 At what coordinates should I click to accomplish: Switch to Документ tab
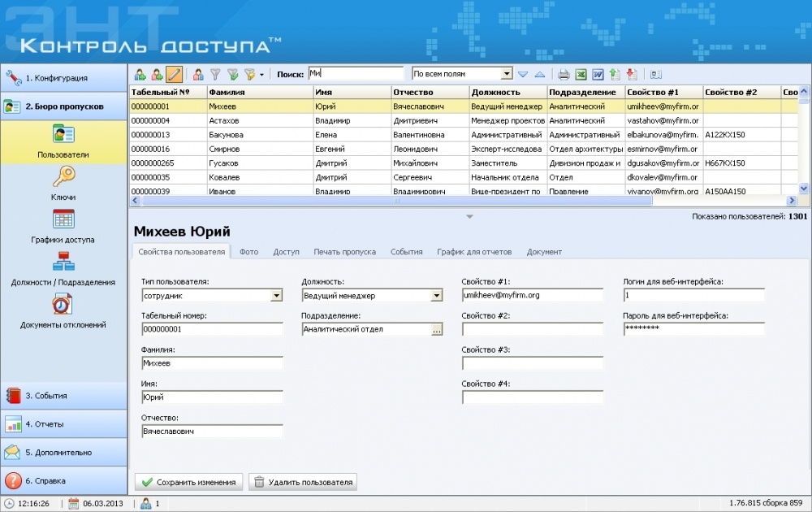click(544, 252)
